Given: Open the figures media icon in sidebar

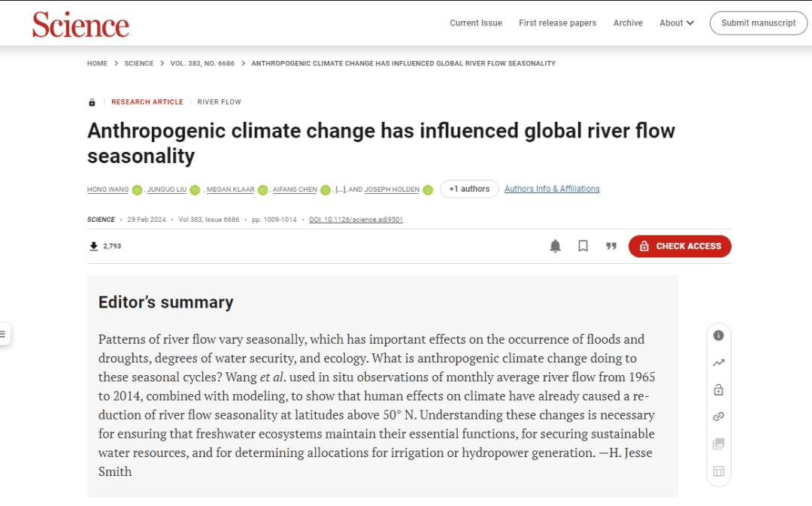Looking at the screenshot, I should [718, 444].
